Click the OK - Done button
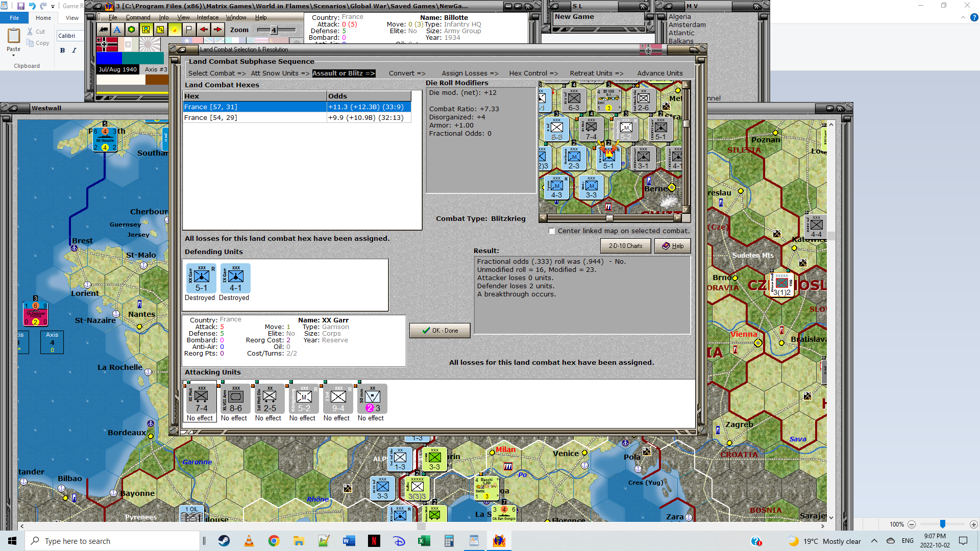Image resolution: width=980 pixels, height=551 pixels. [x=439, y=331]
